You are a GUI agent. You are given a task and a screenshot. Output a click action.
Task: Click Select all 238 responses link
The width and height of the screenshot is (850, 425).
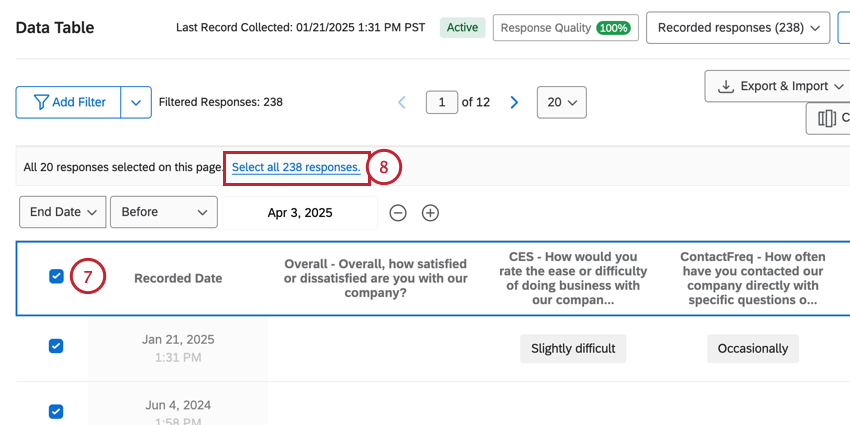tap(296, 167)
